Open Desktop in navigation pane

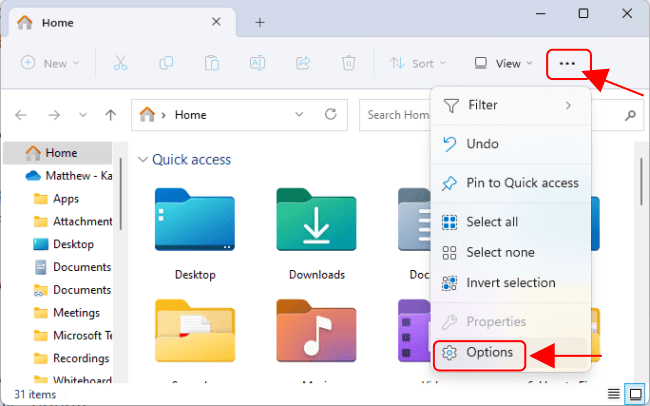[63, 244]
